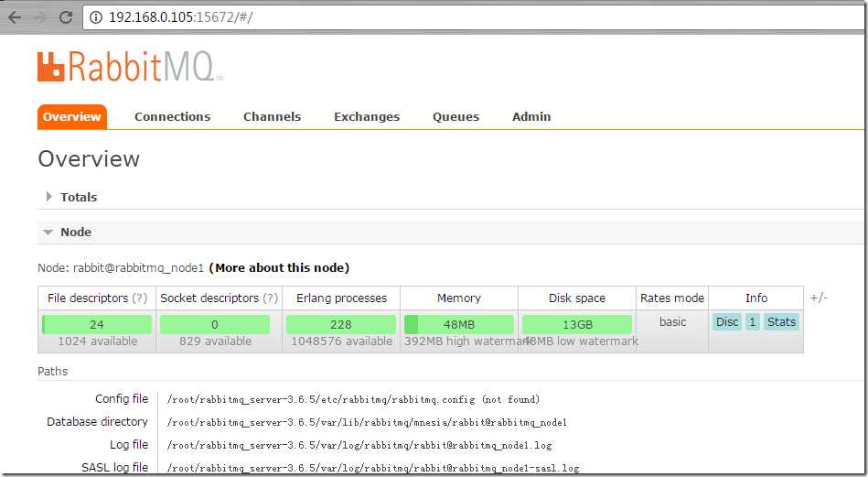Click the '392MB high watermark' text
The image size is (868, 477).
[x=467, y=341]
